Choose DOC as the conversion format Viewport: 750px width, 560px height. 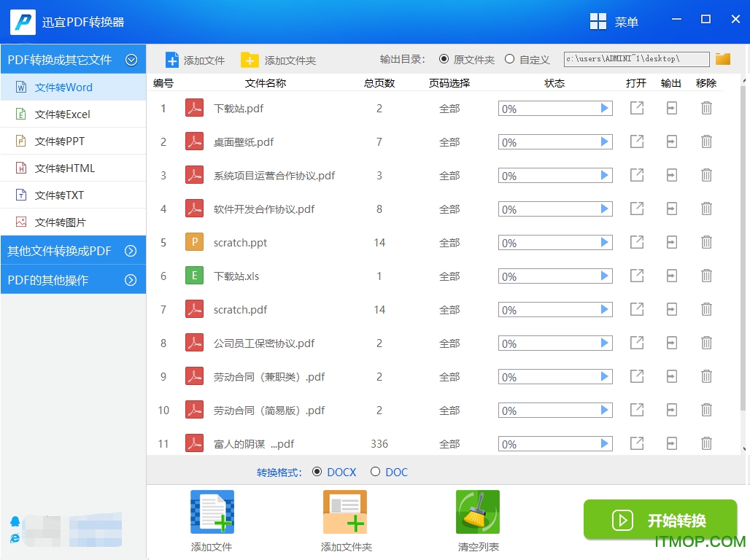(376, 472)
